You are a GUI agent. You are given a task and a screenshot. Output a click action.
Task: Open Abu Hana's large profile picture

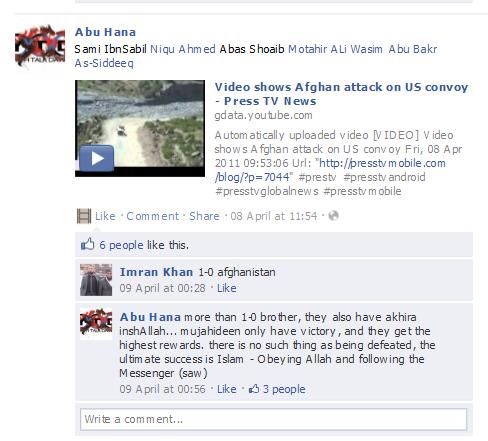(x=40, y=46)
